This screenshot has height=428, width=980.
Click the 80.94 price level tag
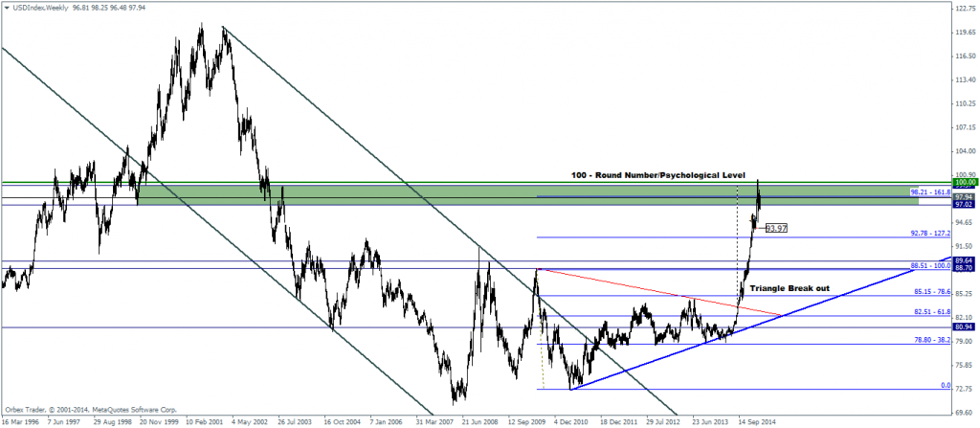point(965,327)
